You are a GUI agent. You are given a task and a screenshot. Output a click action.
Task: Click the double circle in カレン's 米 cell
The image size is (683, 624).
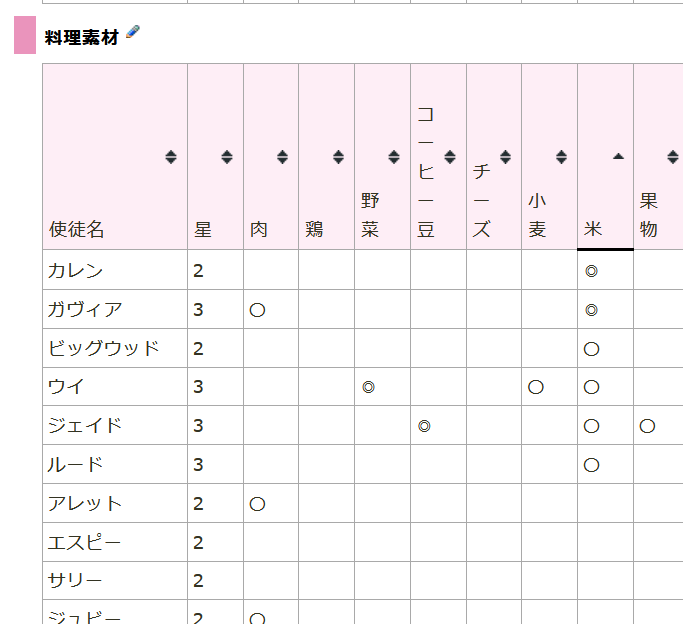point(591,271)
